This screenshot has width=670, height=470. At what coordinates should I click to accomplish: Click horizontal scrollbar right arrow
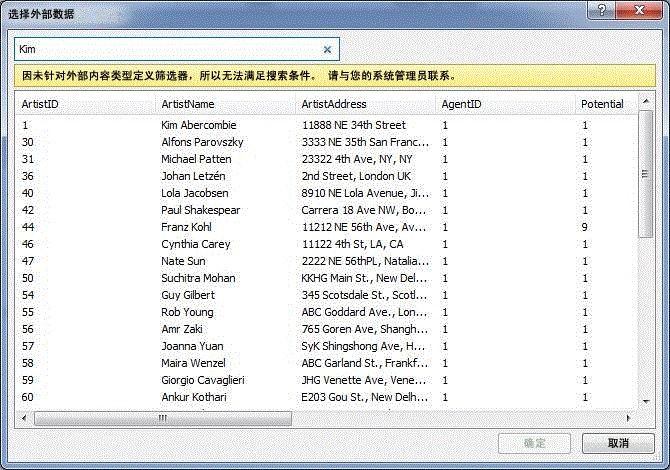[628, 418]
